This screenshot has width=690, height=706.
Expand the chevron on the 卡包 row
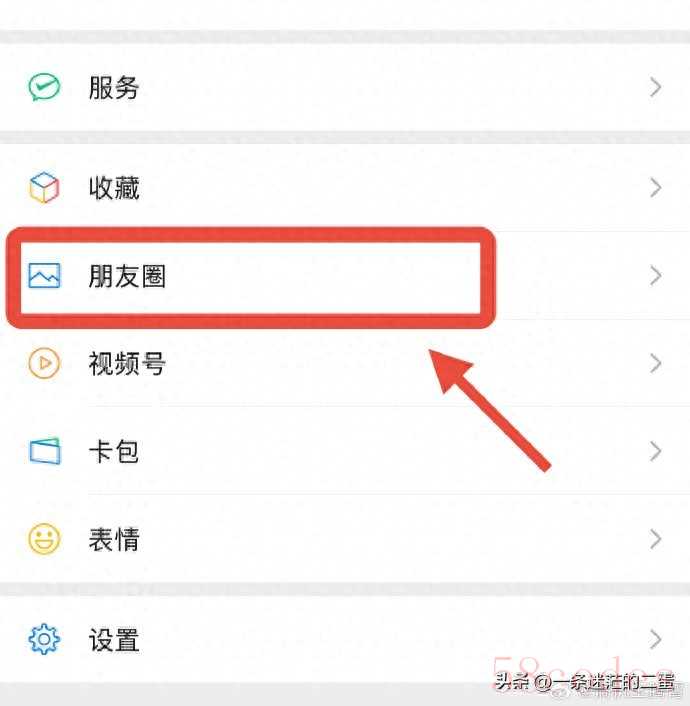(x=656, y=451)
